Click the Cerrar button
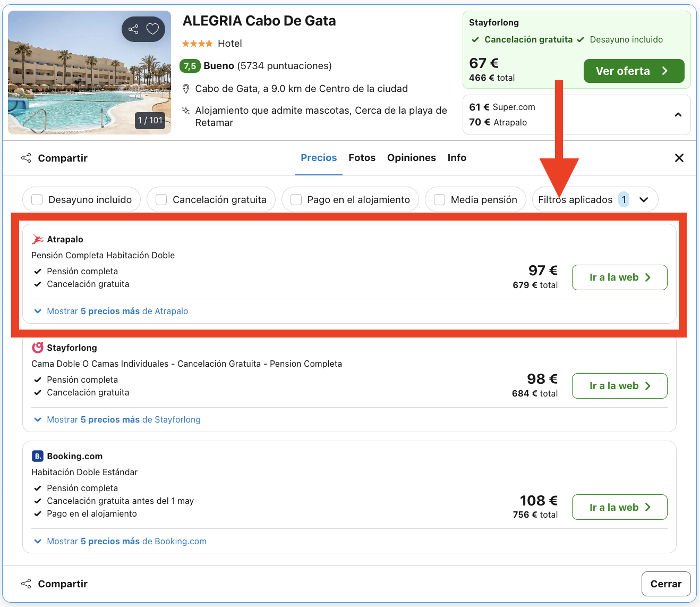Screen dimensions: 700x607 (666, 584)
